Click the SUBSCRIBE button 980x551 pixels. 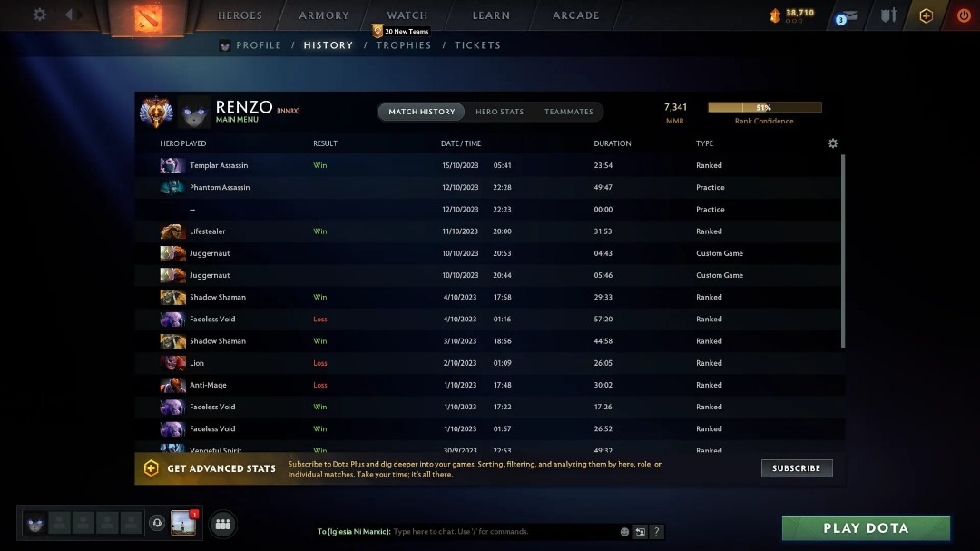[796, 468]
